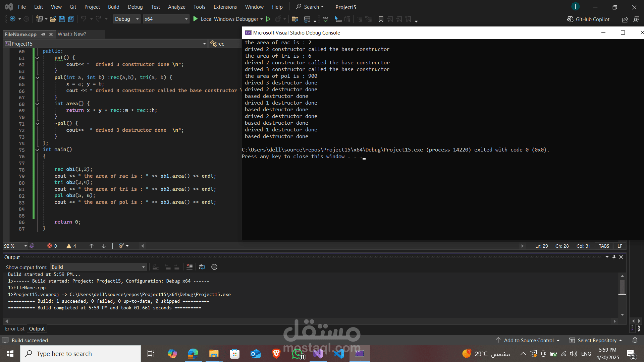Screen dimensions: 644x362
Task: Toggle the bookmark icon in the toolbar
Action: 381,19
